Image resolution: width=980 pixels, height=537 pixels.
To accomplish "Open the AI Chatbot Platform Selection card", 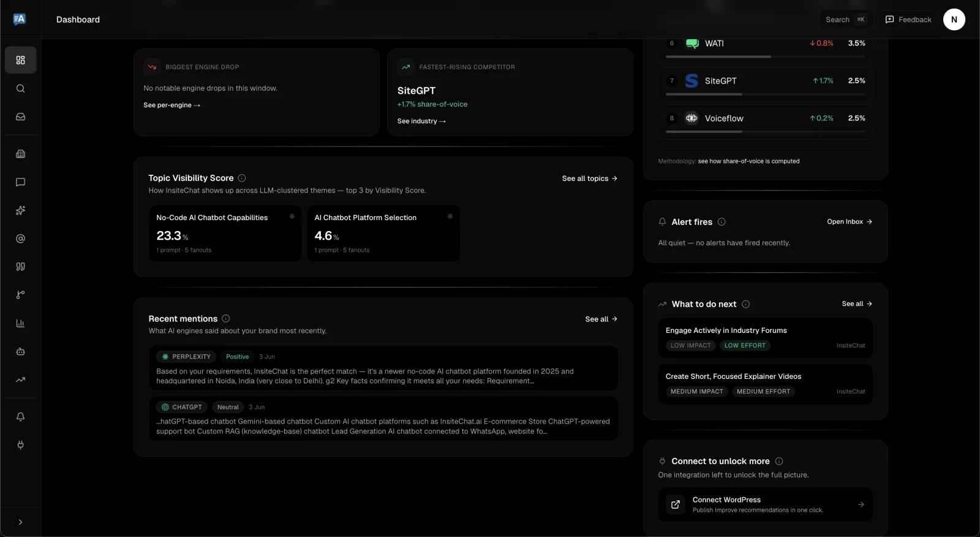I will click(x=383, y=234).
